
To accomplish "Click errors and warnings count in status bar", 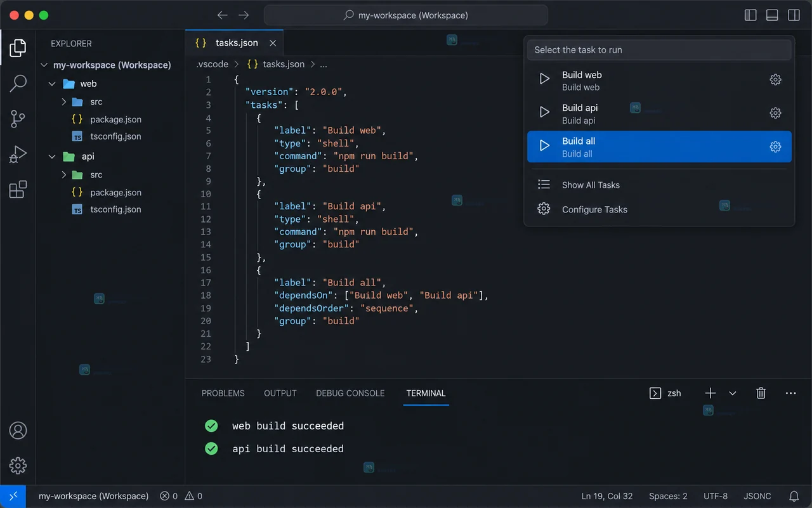I will (181, 496).
